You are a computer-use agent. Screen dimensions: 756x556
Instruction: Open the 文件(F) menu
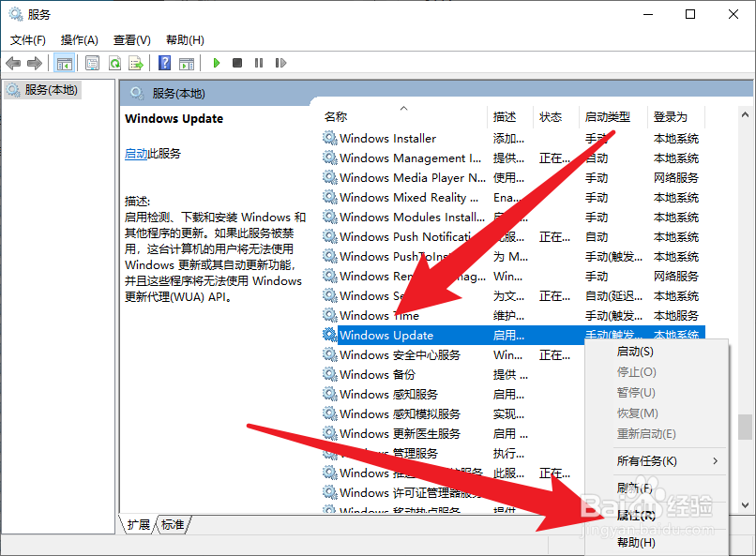click(x=28, y=40)
